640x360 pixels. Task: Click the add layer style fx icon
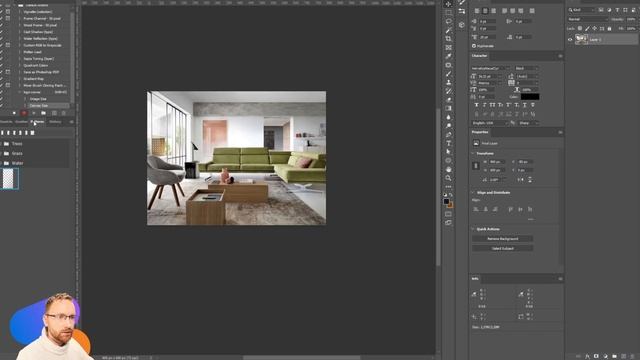pos(587,356)
